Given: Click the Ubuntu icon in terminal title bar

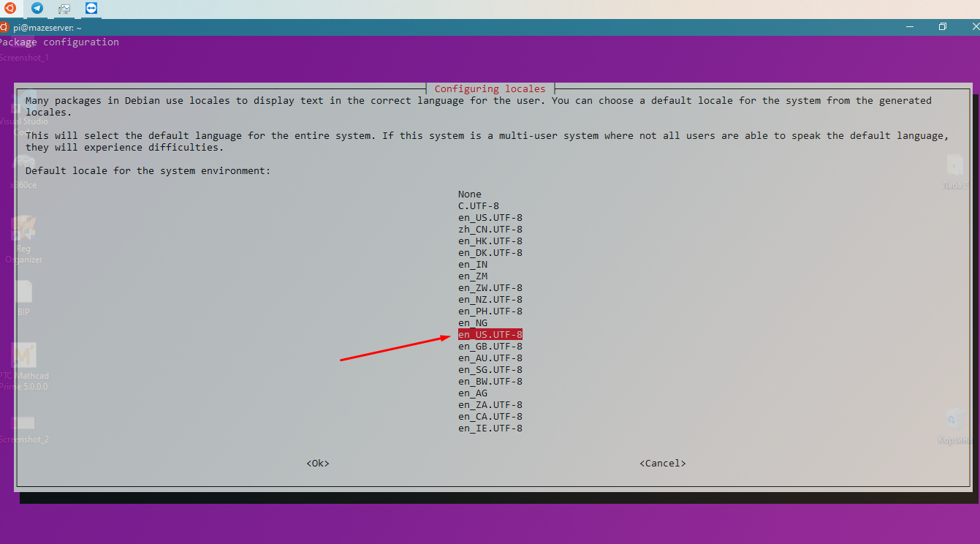Looking at the screenshot, I should (x=4, y=27).
